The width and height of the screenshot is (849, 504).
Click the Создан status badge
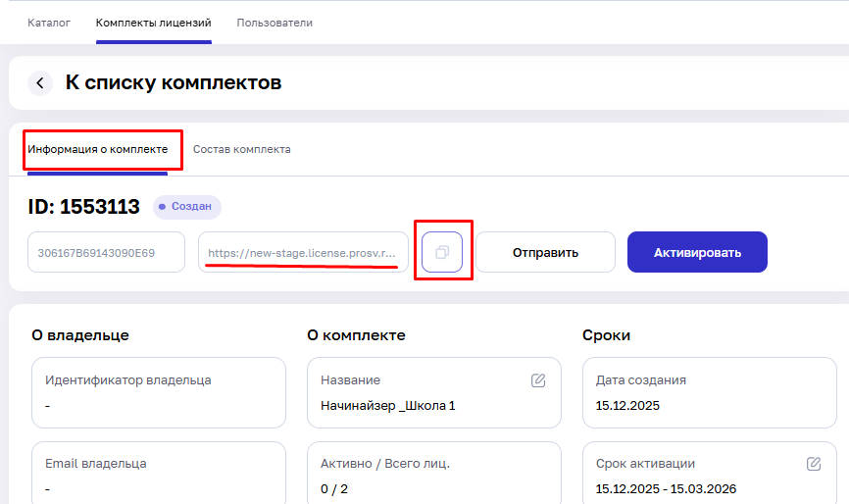tap(186, 207)
